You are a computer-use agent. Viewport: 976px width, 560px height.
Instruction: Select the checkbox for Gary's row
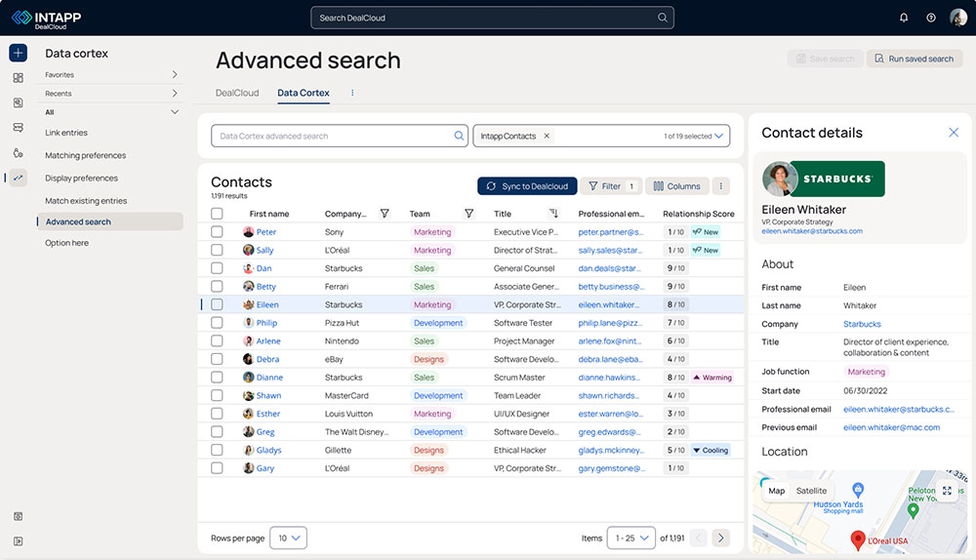click(x=217, y=468)
